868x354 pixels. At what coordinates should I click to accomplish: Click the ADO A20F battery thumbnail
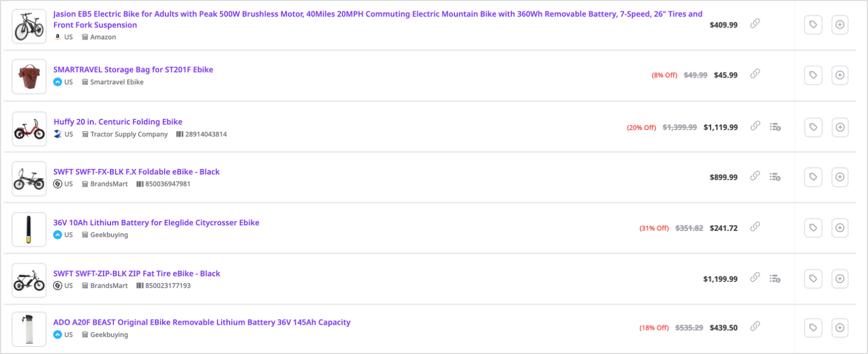[x=29, y=329]
